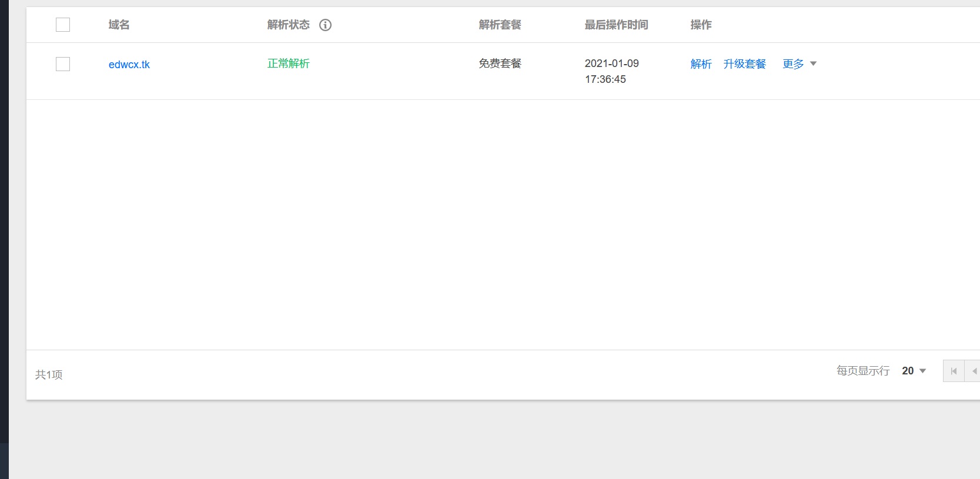Click the 最后操作时间 column header

[x=616, y=25]
